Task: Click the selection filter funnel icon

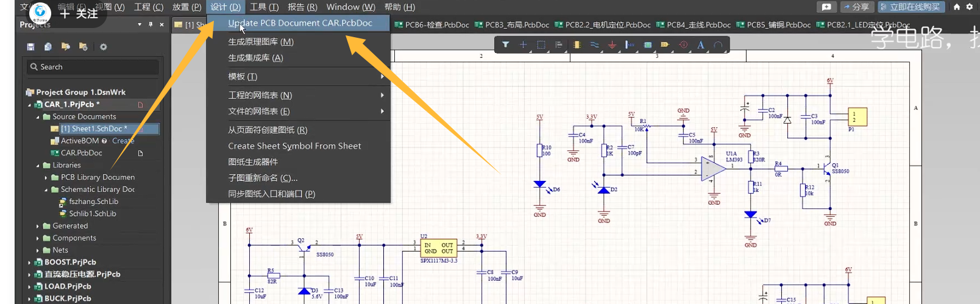Action: [505, 44]
